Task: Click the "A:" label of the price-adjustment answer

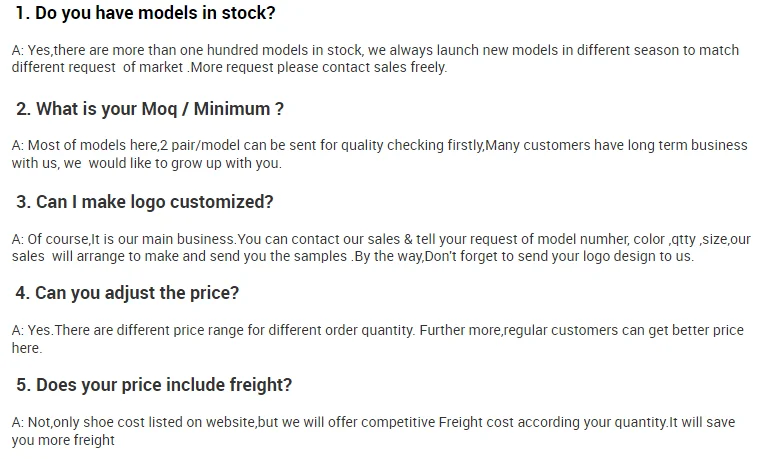Action: 17,330
